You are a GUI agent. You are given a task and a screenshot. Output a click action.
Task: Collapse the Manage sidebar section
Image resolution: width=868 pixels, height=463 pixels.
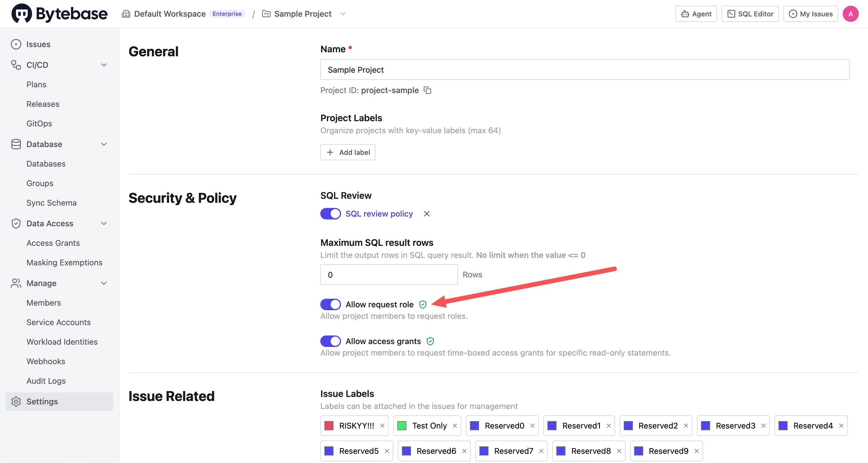(x=104, y=283)
